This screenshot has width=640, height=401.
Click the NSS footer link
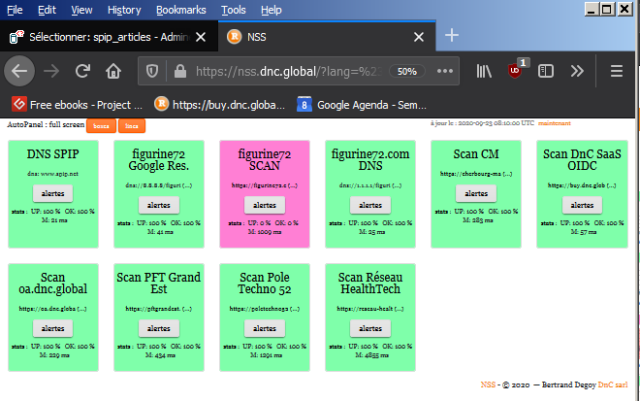coord(488,385)
